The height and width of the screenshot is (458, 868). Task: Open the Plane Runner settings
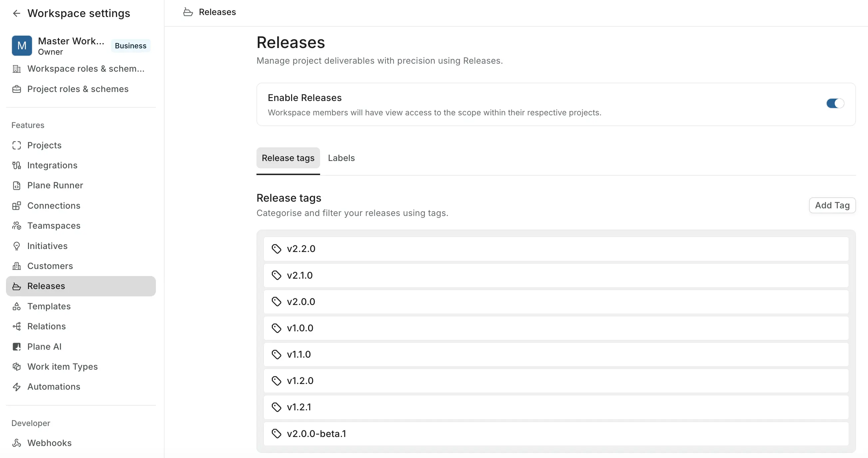tap(81, 185)
